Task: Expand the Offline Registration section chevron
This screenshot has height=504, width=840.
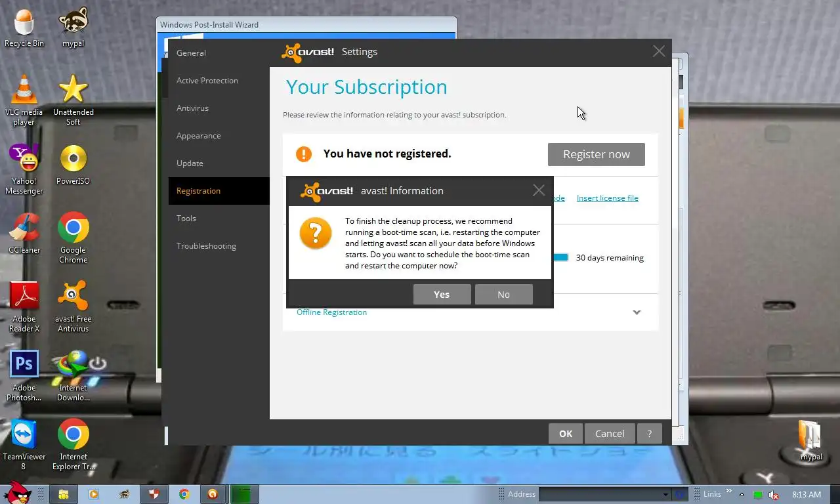Action: coord(637,312)
